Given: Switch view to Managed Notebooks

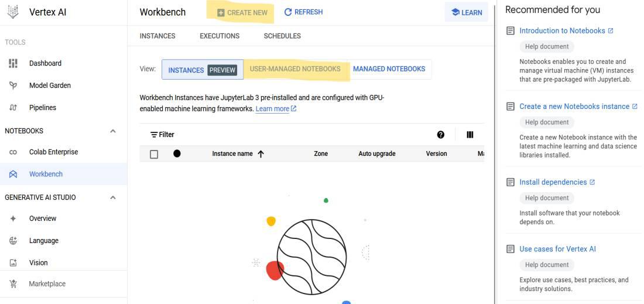Looking at the screenshot, I should pos(389,69).
